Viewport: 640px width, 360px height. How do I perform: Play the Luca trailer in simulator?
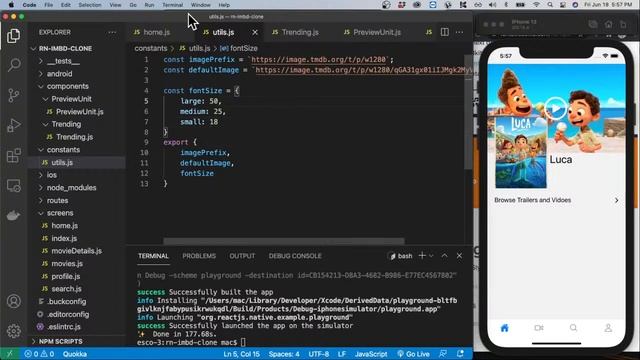point(556,108)
